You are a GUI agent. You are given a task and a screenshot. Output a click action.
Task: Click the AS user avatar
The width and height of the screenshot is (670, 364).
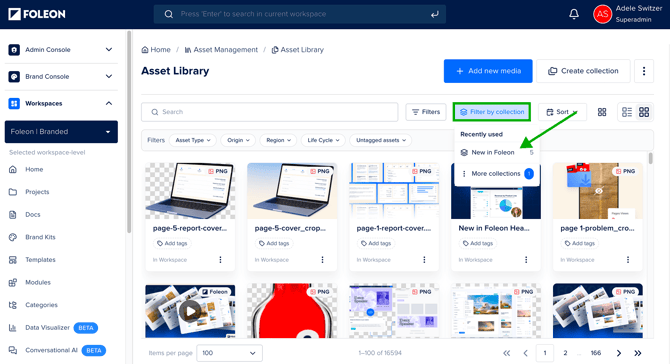602,14
